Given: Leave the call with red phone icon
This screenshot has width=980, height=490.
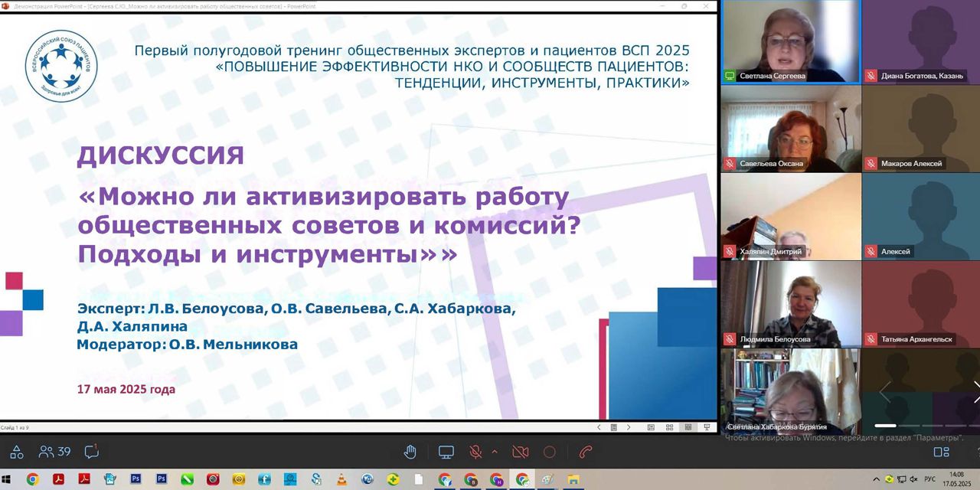Looking at the screenshot, I should coord(586,452).
